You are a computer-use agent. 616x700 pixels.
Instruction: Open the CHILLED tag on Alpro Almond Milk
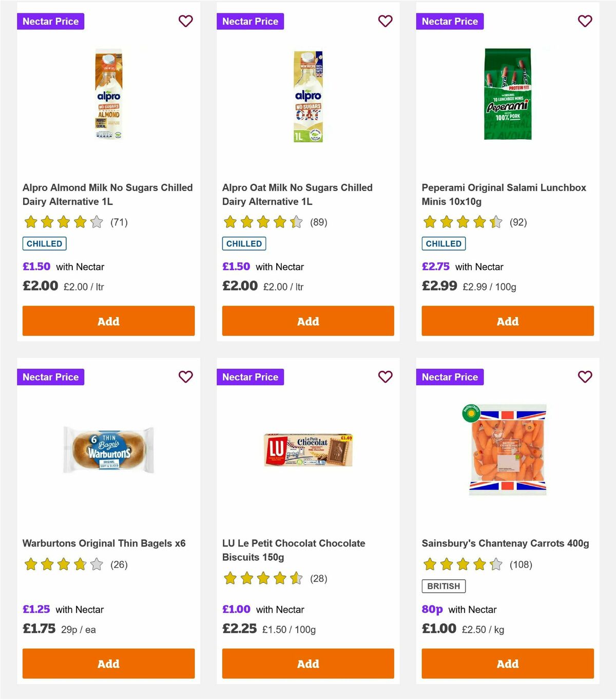tap(44, 243)
